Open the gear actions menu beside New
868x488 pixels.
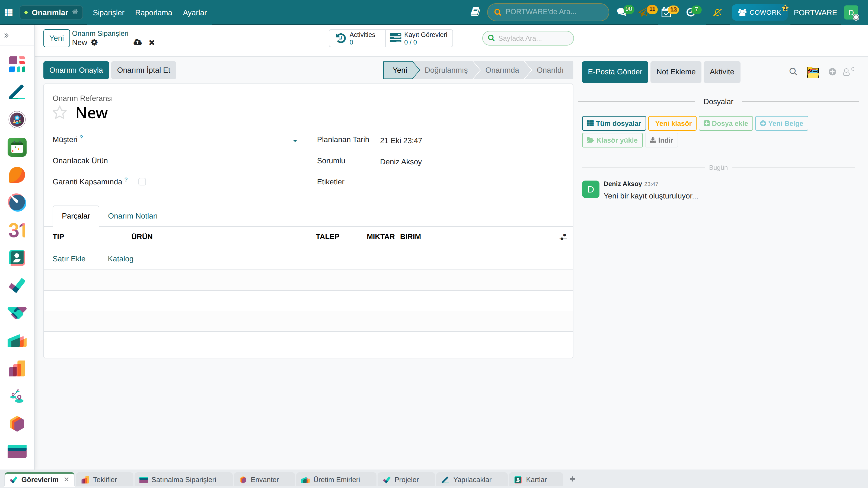94,43
